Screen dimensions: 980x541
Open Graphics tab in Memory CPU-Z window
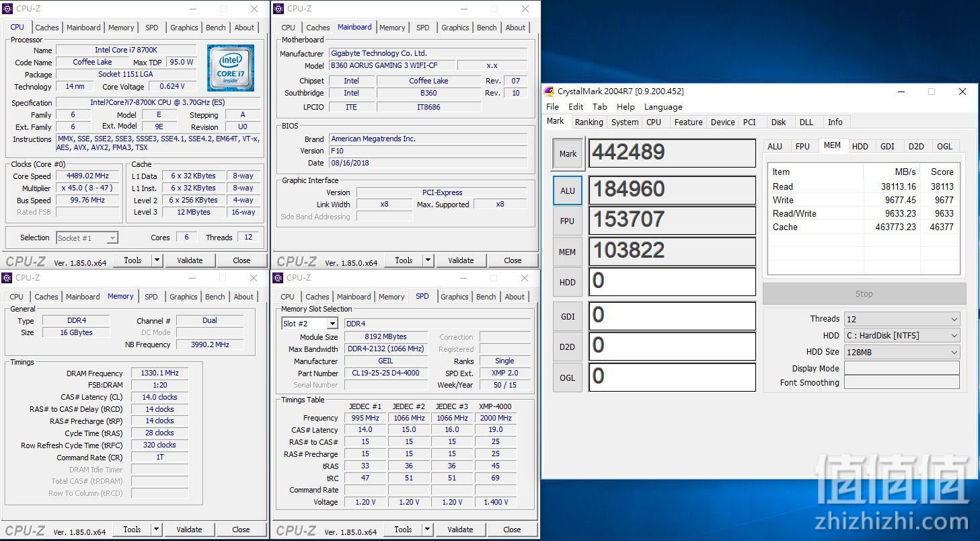pos(184,297)
